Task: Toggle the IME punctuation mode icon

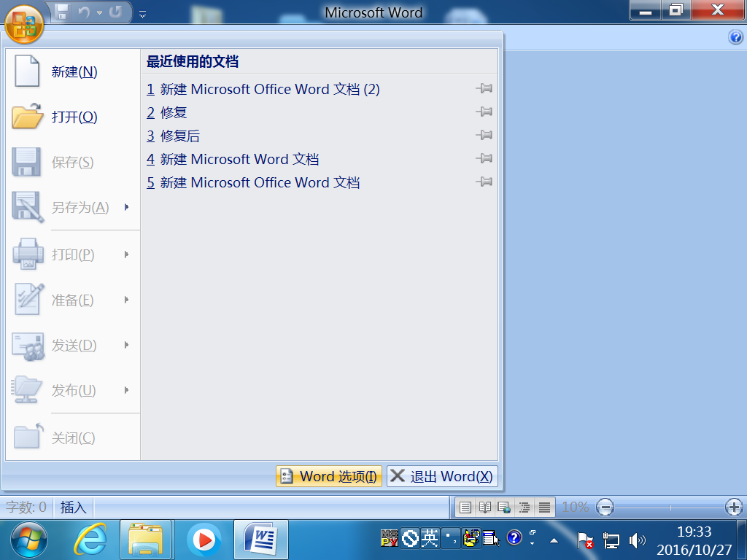Action: [x=450, y=539]
